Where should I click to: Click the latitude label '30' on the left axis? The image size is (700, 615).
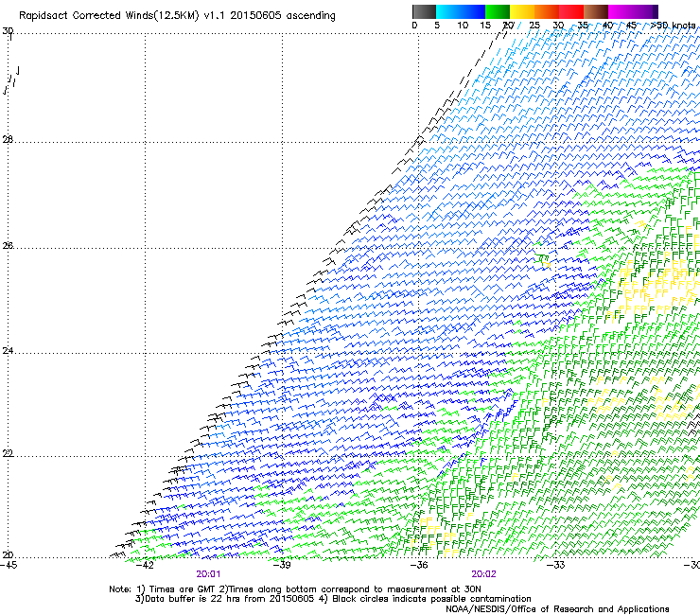tap(8, 31)
